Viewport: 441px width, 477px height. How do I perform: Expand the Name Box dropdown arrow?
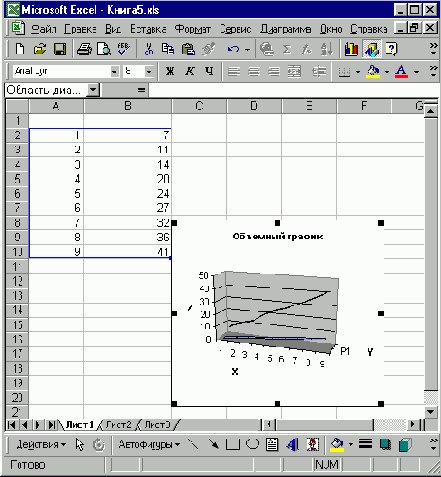(x=93, y=90)
